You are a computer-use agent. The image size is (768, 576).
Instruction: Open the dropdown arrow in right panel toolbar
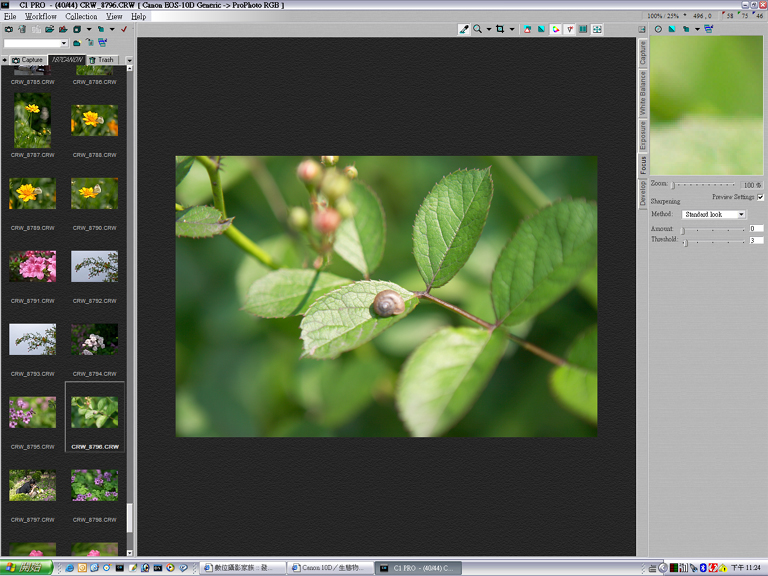pyautogui.click(x=697, y=29)
